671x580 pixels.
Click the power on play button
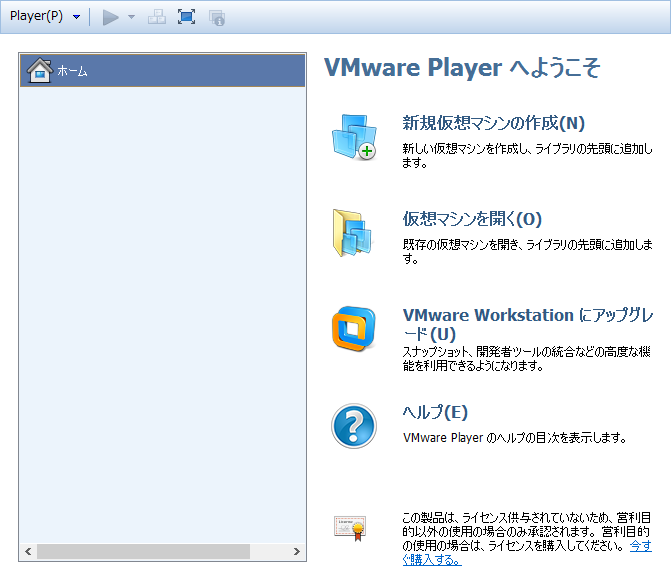coord(110,17)
